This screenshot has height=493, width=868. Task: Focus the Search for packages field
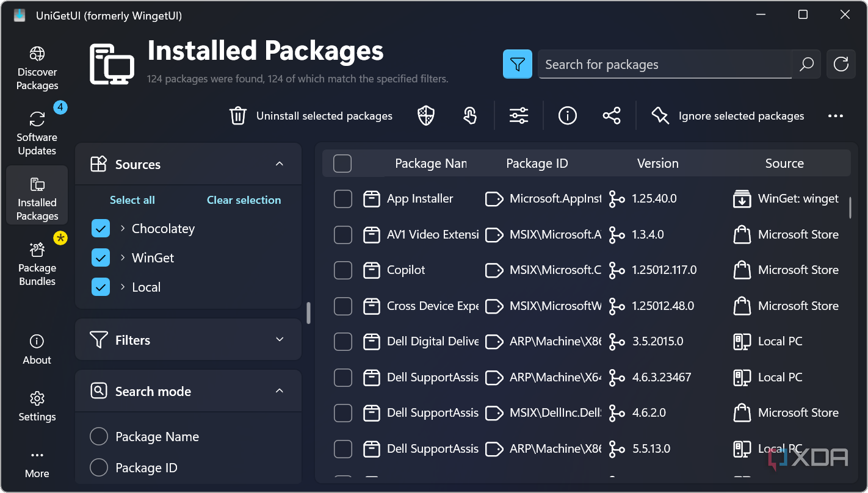(x=664, y=64)
